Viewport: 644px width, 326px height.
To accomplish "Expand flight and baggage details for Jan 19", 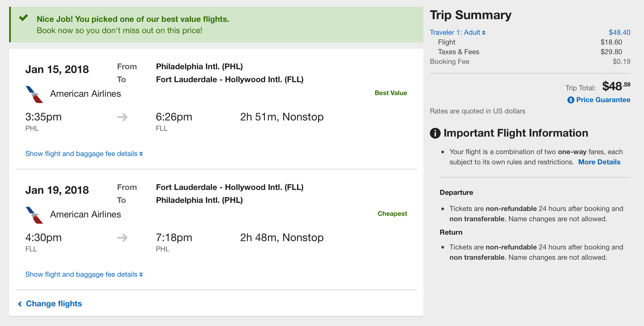I will tap(84, 274).
